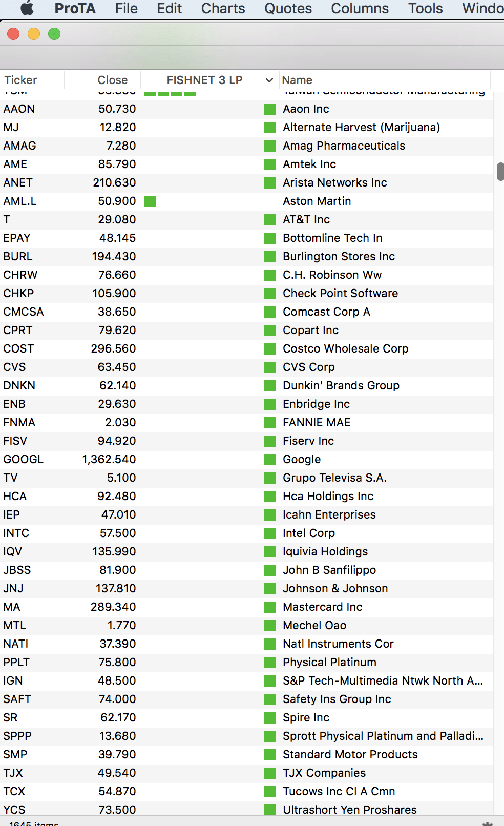Click the green square beside Google
This screenshot has width=504, height=826.
[270, 460]
